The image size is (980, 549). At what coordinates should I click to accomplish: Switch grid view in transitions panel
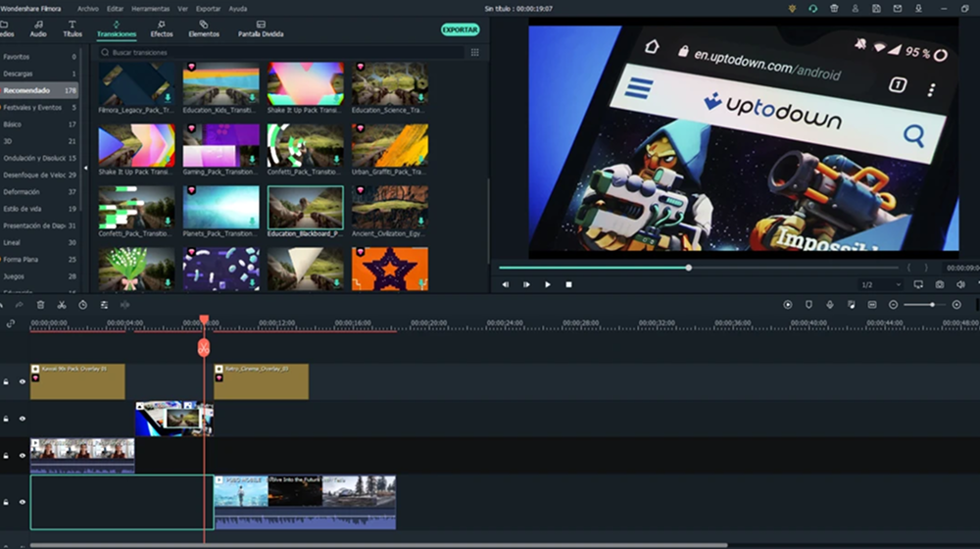[475, 53]
